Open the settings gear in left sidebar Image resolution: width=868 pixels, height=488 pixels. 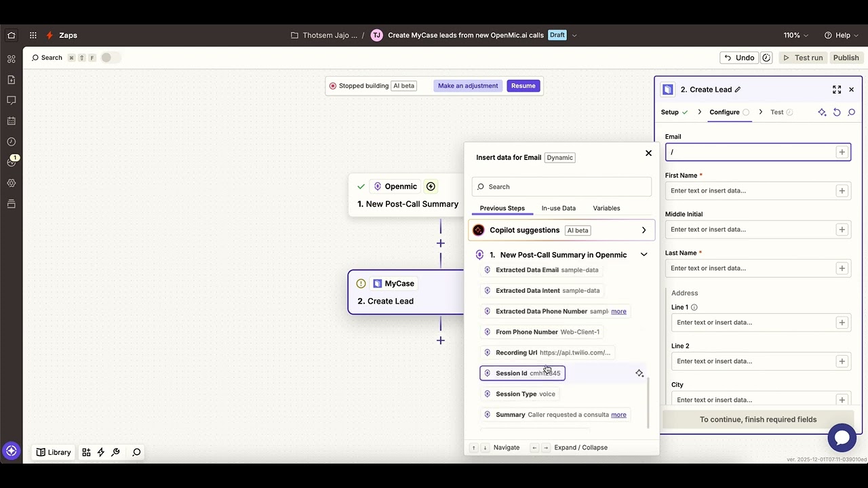click(x=12, y=183)
